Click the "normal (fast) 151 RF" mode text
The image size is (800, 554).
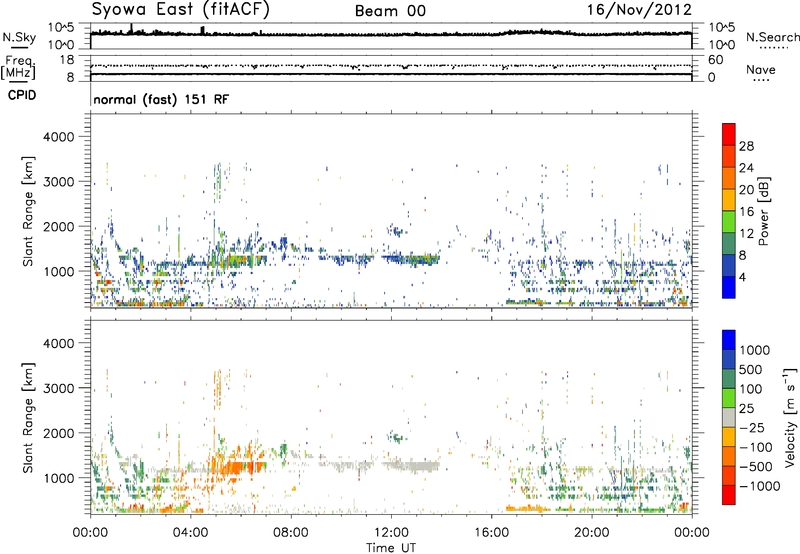pos(161,99)
